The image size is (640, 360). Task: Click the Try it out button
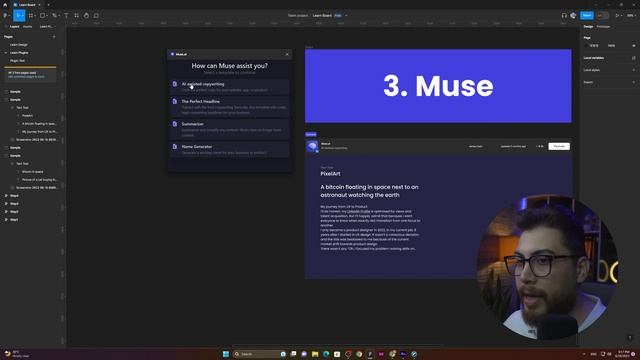click(x=559, y=146)
